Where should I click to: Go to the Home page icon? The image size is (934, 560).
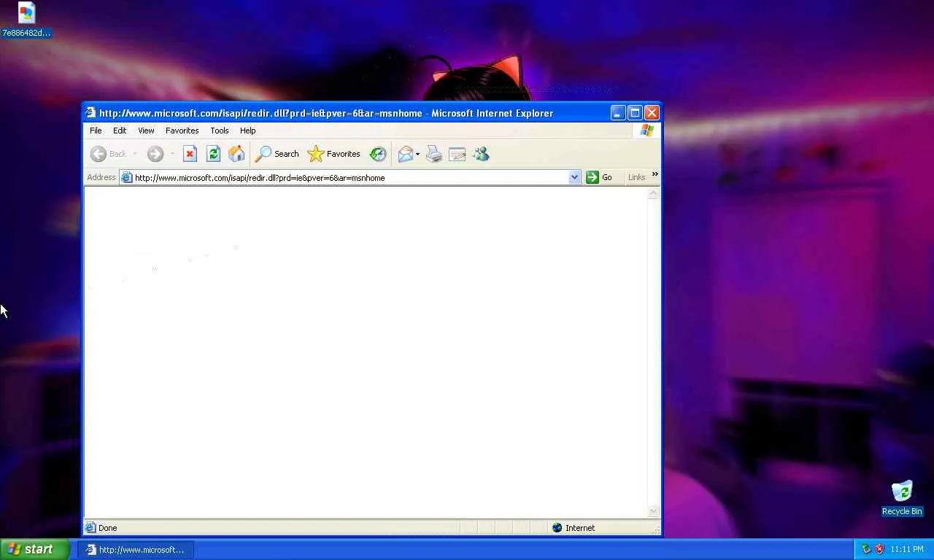click(x=236, y=154)
